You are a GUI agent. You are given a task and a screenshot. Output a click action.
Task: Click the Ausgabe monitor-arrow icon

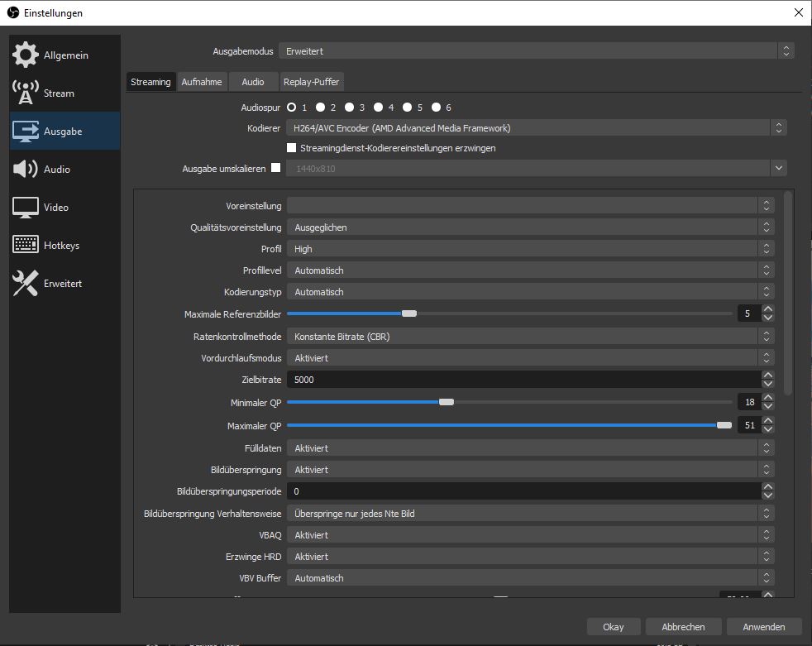[x=26, y=131]
